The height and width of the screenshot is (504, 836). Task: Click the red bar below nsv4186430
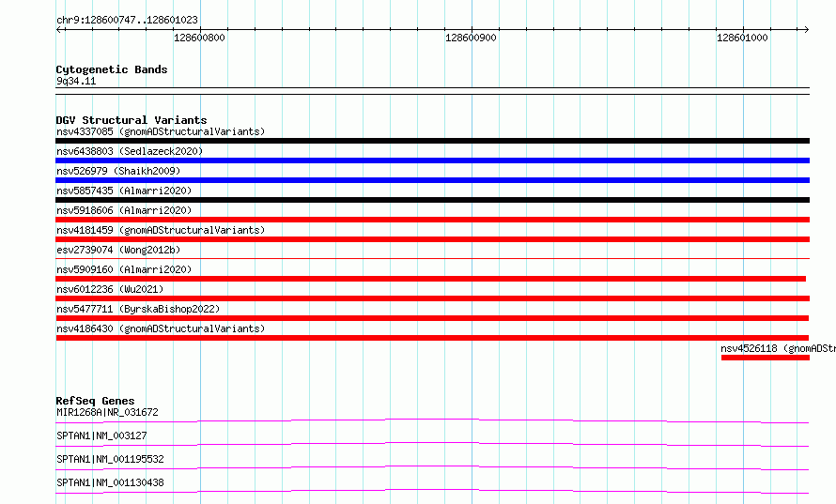click(432, 338)
